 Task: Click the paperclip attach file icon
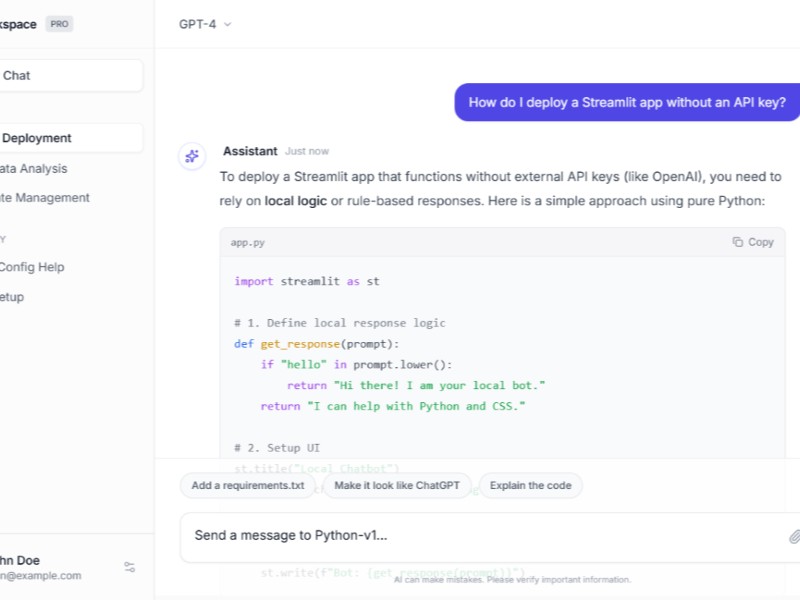pyautogui.click(x=794, y=536)
